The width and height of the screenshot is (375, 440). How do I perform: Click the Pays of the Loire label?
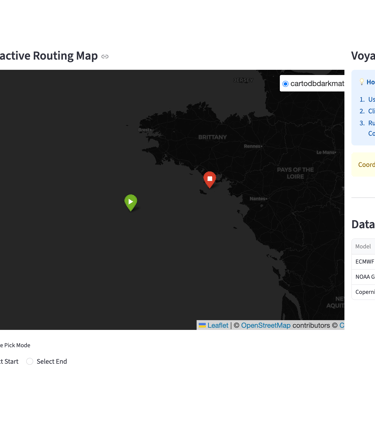coord(295,173)
